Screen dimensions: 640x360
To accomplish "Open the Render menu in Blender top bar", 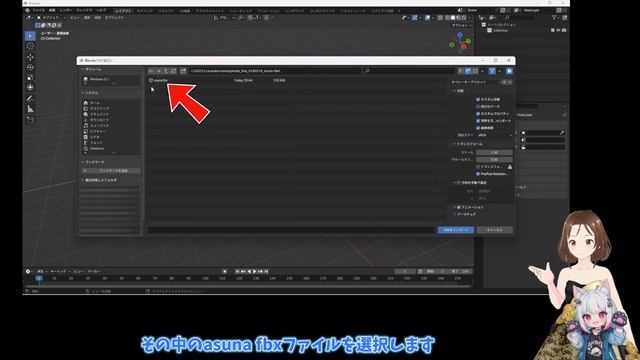I will [66, 10].
